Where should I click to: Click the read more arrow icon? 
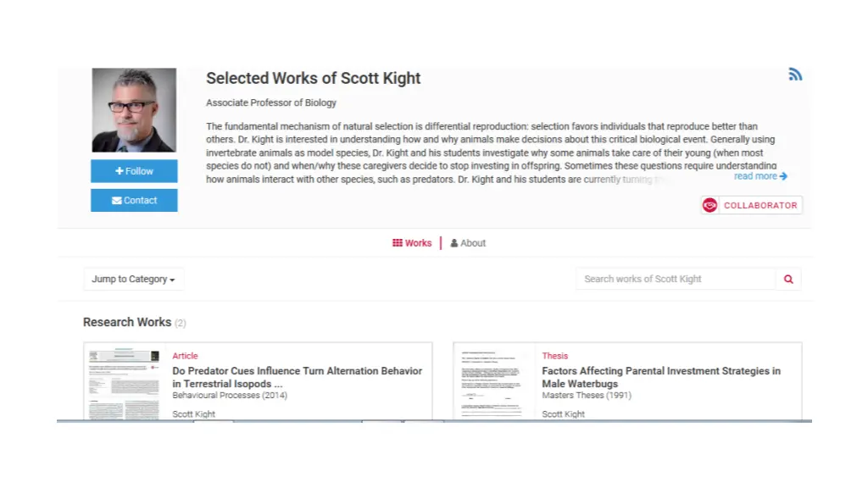pyautogui.click(x=783, y=176)
